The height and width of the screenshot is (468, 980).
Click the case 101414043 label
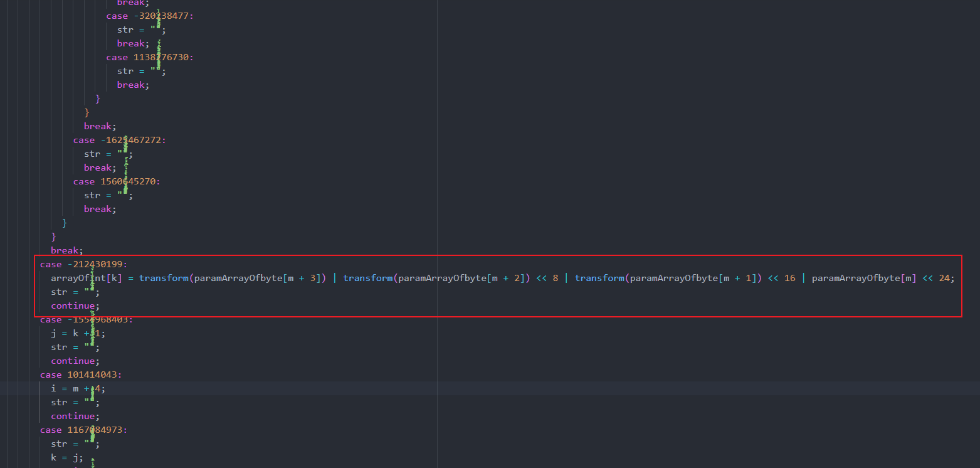[81, 375]
